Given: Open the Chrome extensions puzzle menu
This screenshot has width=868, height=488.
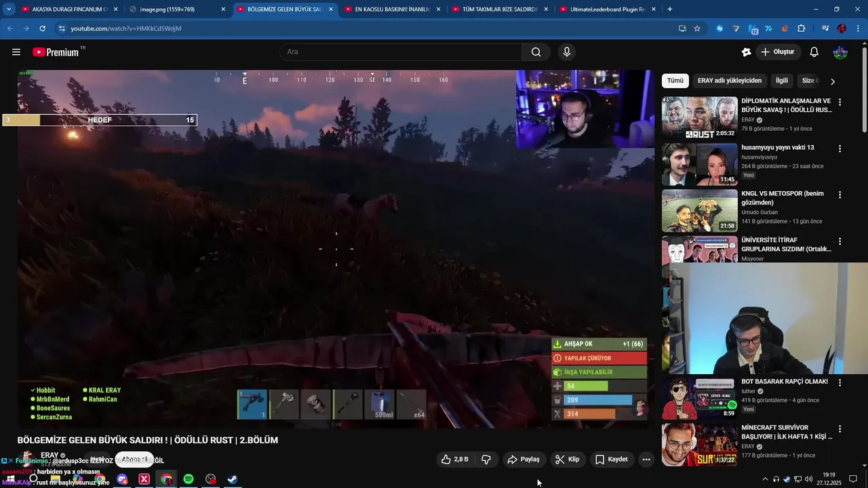Looking at the screenshot, I should pos(802,28).
